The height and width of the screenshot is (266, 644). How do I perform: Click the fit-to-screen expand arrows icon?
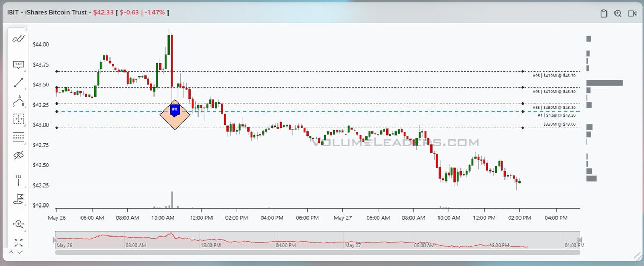[x=19, y=242]
